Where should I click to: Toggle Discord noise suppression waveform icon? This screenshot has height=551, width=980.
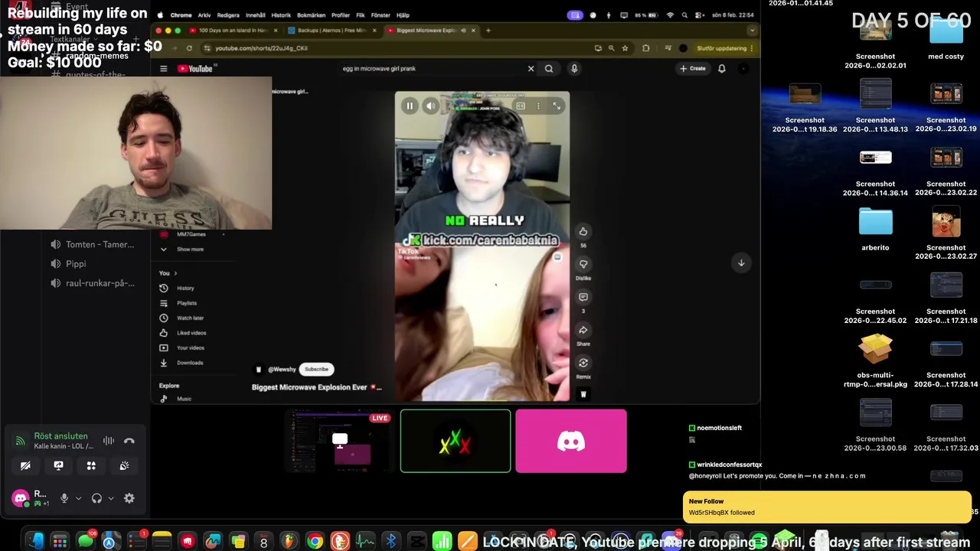pyautogui.click(x=109, y=441)
